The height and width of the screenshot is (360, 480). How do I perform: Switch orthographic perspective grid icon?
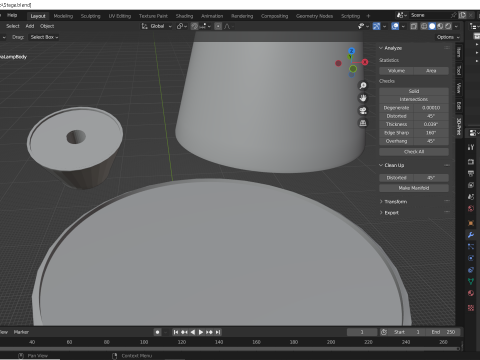[x=363, y=123]
